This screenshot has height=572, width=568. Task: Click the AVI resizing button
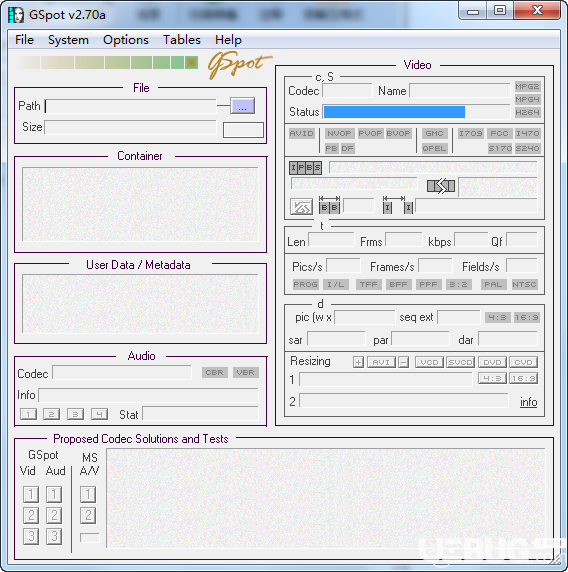pyautogui.click(x=381, y=362)
